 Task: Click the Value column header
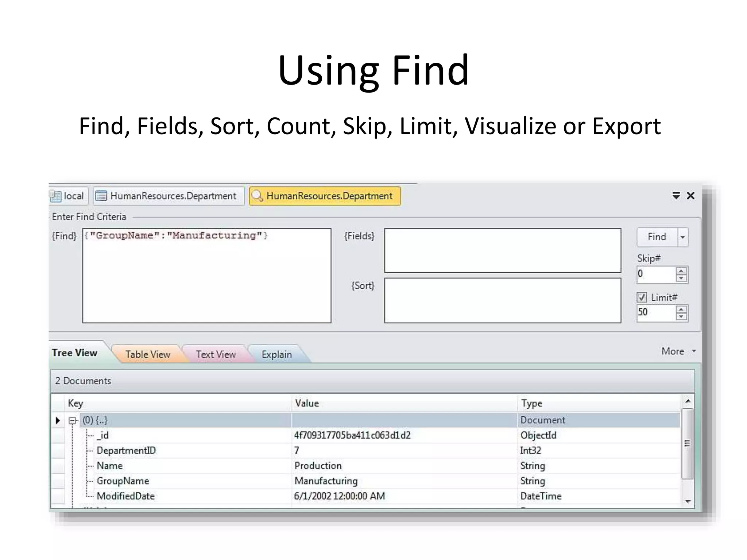point(405,403)
